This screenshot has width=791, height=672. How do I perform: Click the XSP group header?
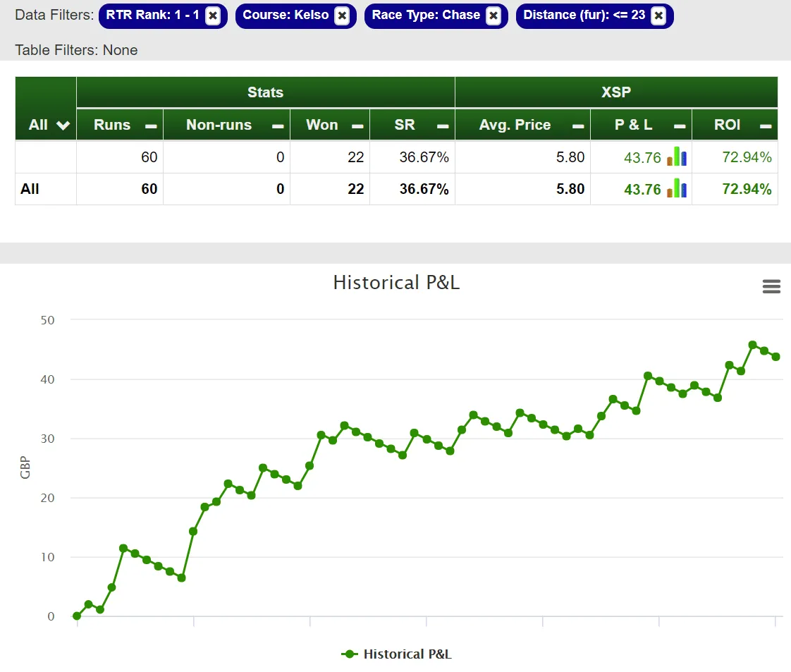(x=616, y=92)
